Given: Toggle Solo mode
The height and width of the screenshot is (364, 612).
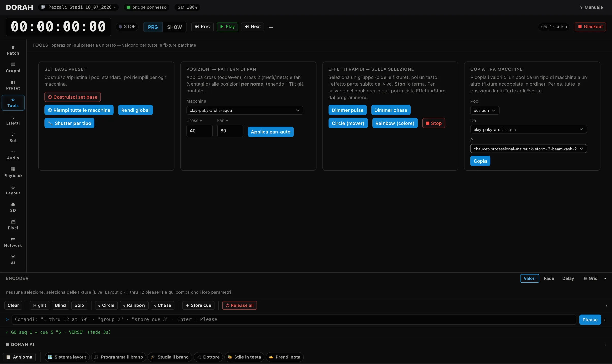Looking at the screenshot, I should click(79, 305).
